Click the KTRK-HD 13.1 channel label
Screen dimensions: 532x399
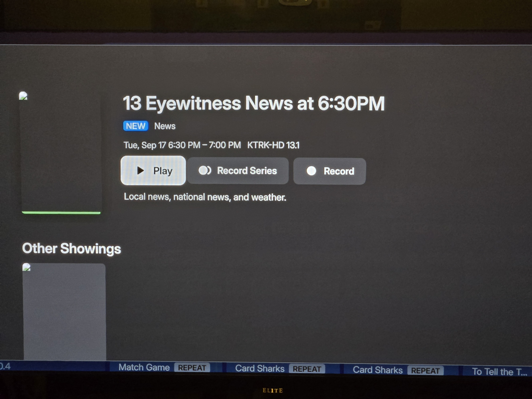(x=273, y=145)
